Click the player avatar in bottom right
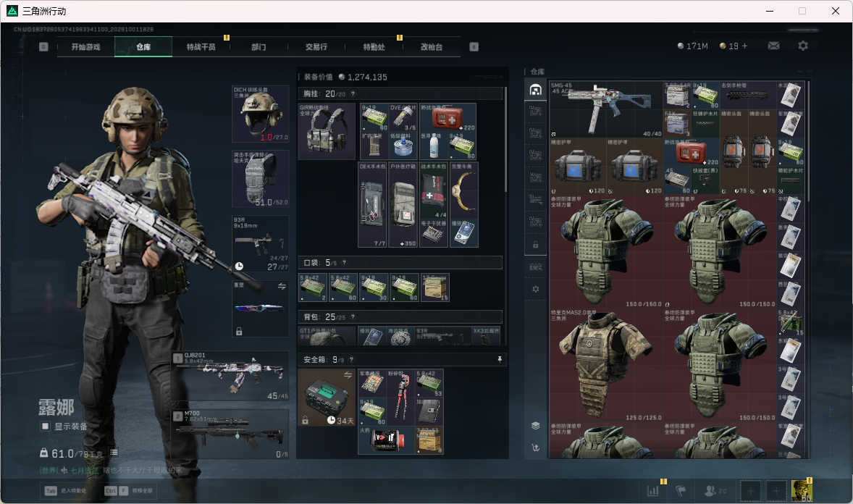This screenshot has height=504, width=853. pyautogui.click(x=802, y=490)
